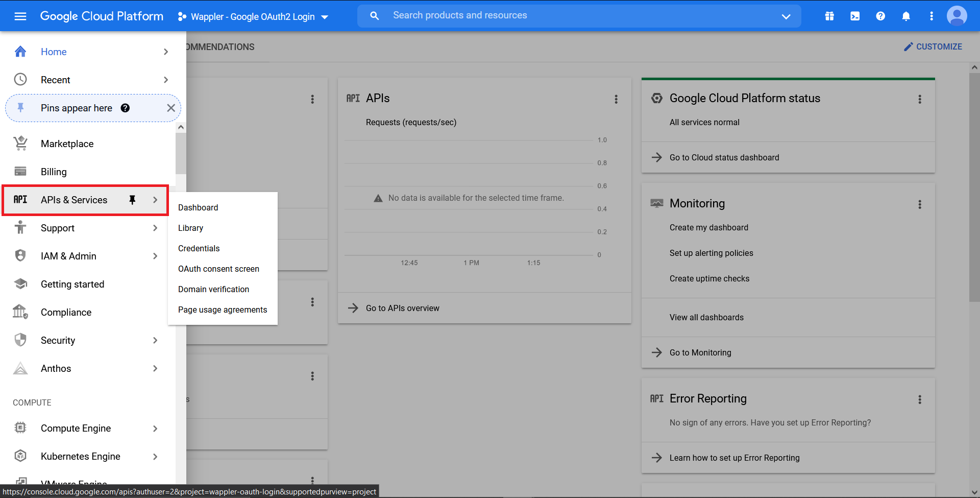Select Dashboard in APIs submenu
Screen dimensions: 980x498
click(x=223, y=207)
